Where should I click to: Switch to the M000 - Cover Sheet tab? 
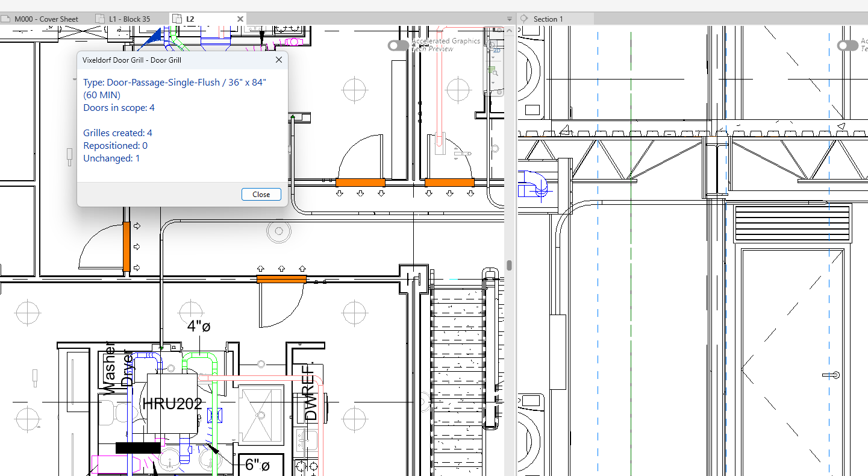40,19
